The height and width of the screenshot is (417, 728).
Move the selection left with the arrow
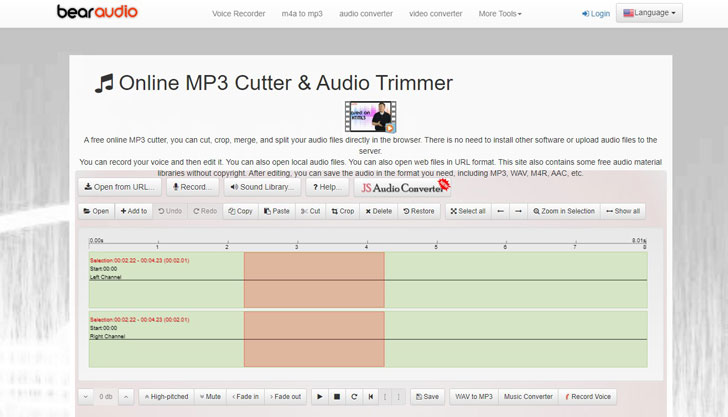tap(500, 211)
